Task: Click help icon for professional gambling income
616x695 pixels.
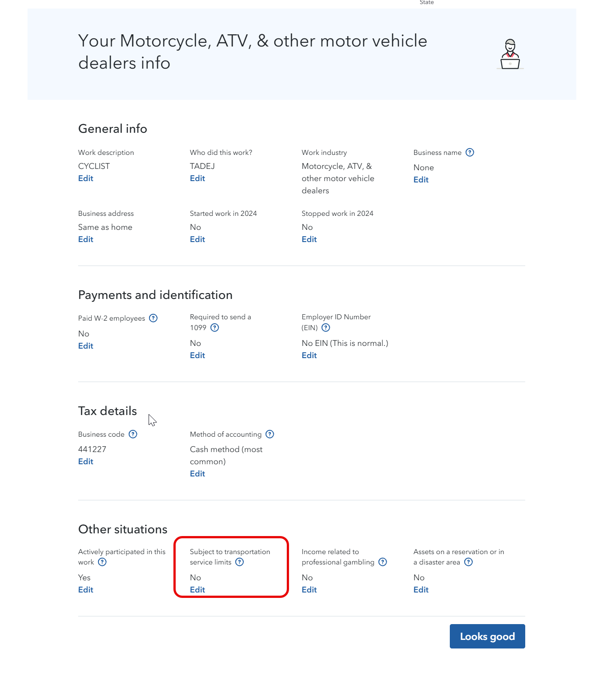Action: [383, 562]
